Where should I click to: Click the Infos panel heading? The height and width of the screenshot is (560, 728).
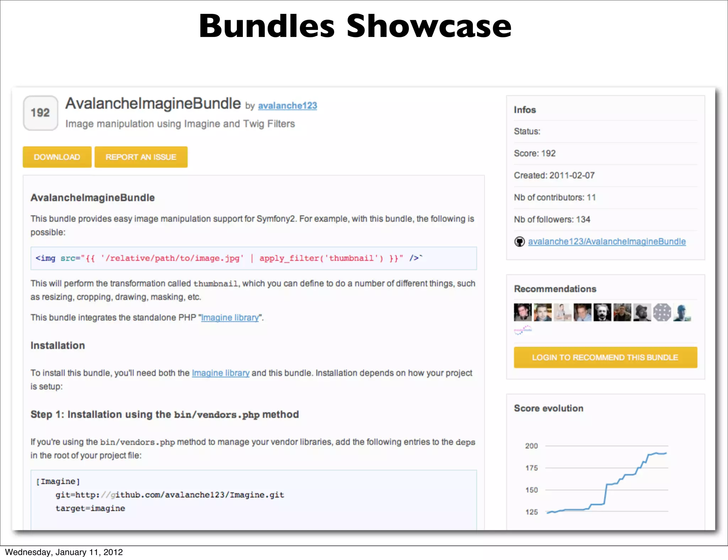point(525,110)
